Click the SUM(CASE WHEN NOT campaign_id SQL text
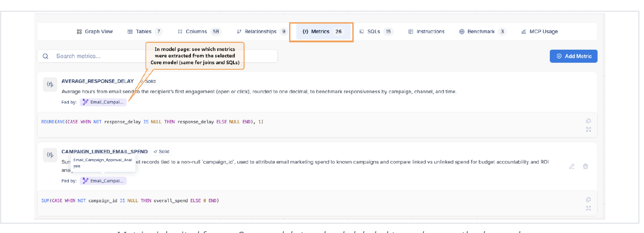The width and height of the screenshot is (644, 233). click(130, 201)
